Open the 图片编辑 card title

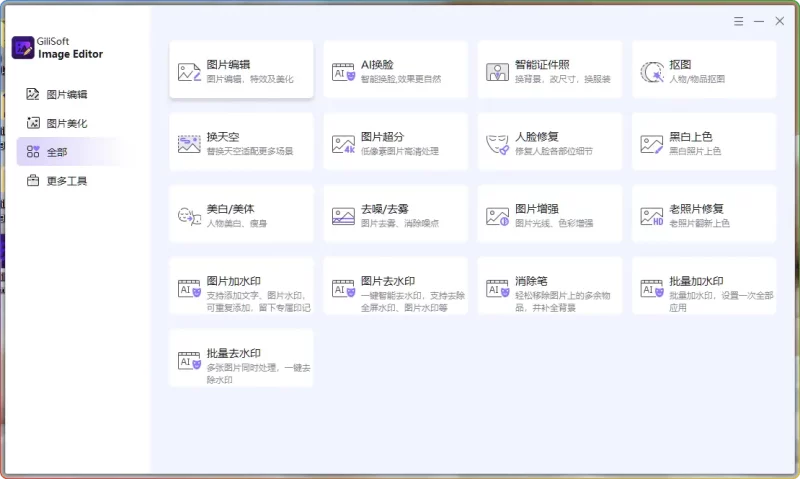(x=228, y=65)
